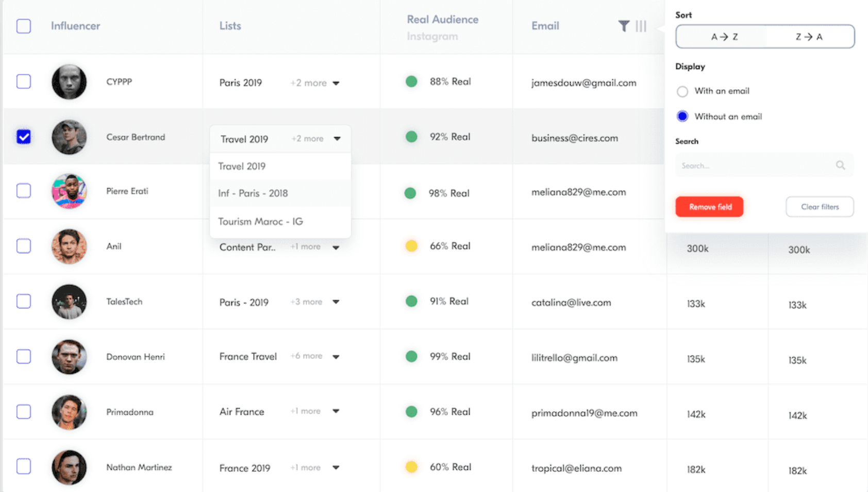
Task: Click Donovan Henri's avatar photo
Action: tap(69, 357)
